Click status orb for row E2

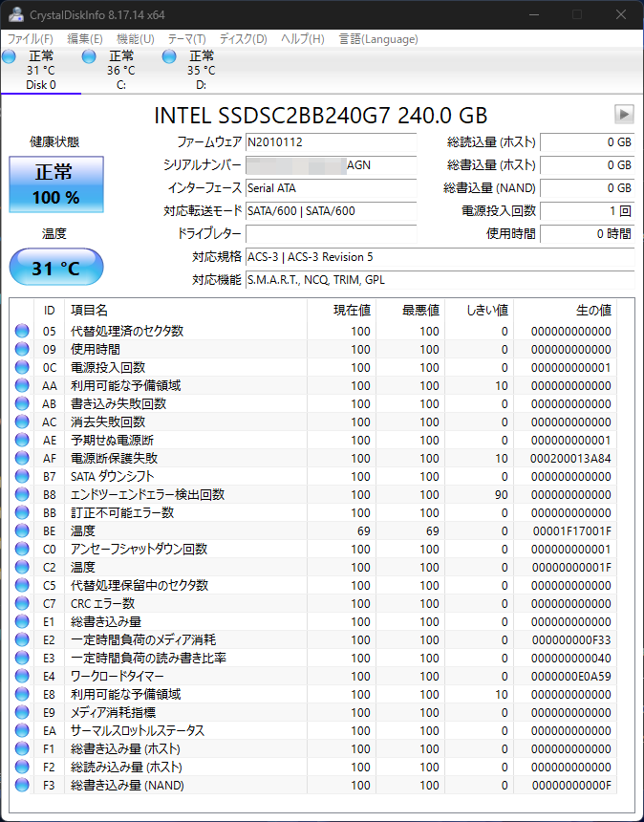22,639
